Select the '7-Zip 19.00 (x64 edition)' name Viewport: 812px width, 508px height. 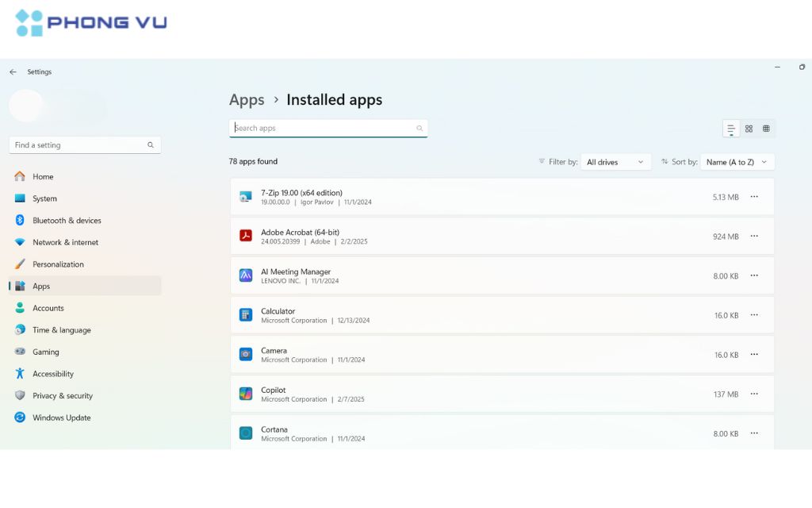(x=301, y=193)
